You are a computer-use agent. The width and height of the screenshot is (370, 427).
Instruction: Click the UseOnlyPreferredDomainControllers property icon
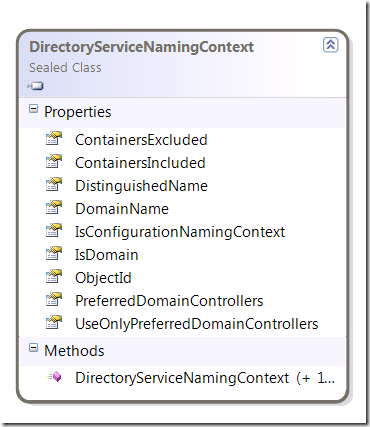point(54,322)
